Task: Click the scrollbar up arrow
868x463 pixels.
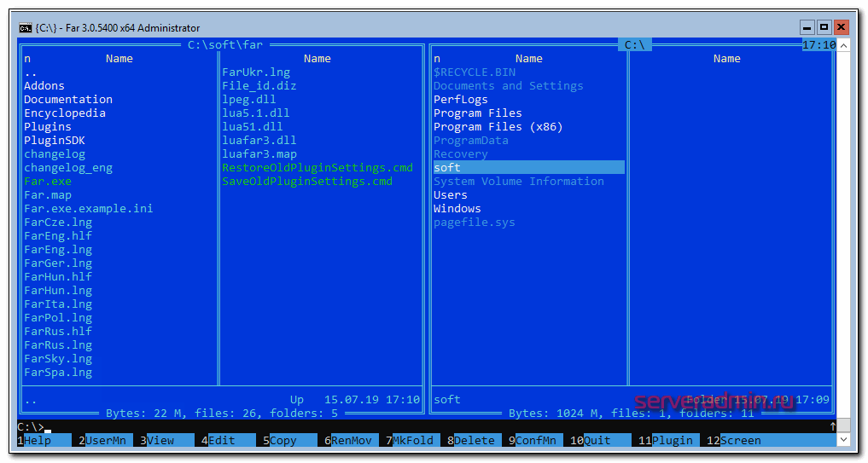Action: click(x=843, y=45)
